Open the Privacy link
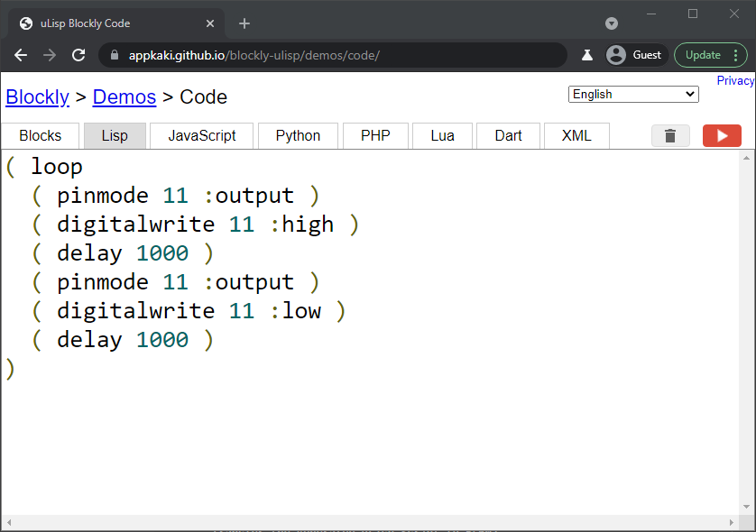Viewport: 756px width, 532px height. coord(734,79)
